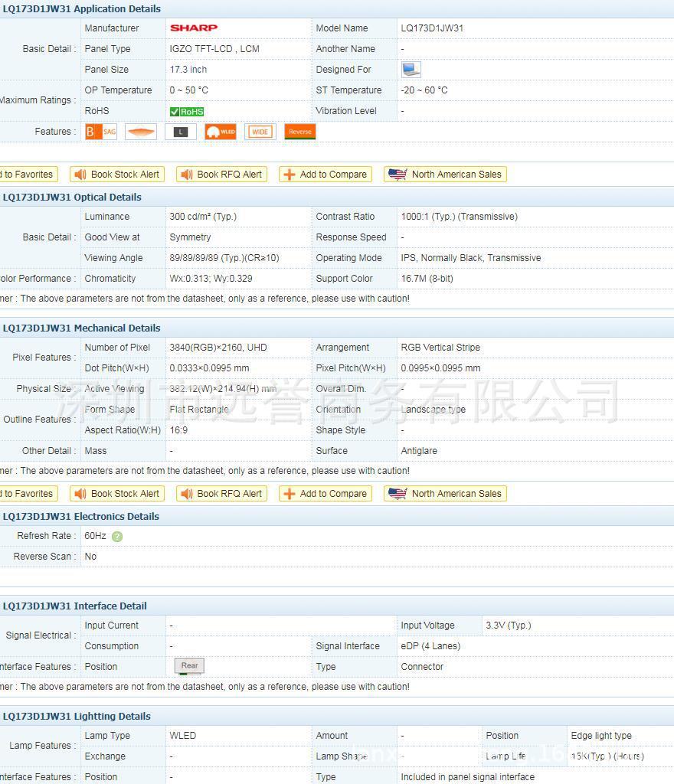The image size is (674, 784).
Task: Click the green RoHS compliance badge
Action: point(187,112)
